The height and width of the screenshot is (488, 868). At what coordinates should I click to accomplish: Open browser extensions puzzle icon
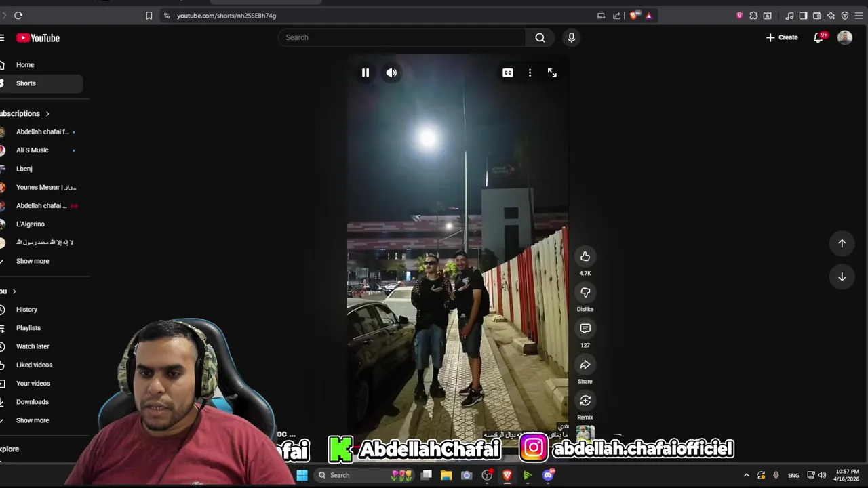pyautogui.click(x=753, y=16)
